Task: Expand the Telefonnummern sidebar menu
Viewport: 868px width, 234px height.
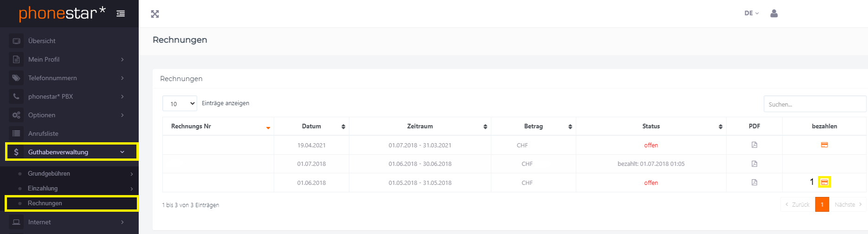Action: coord(69,78)
